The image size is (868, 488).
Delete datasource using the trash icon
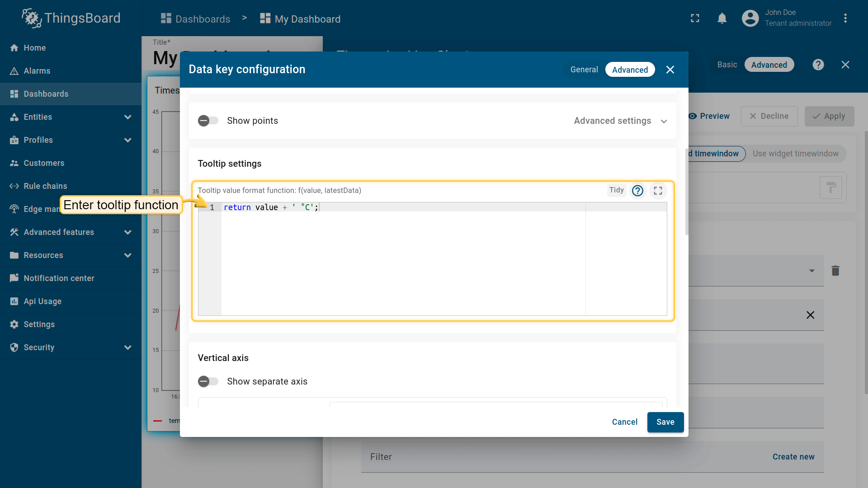tap(835, 271)
